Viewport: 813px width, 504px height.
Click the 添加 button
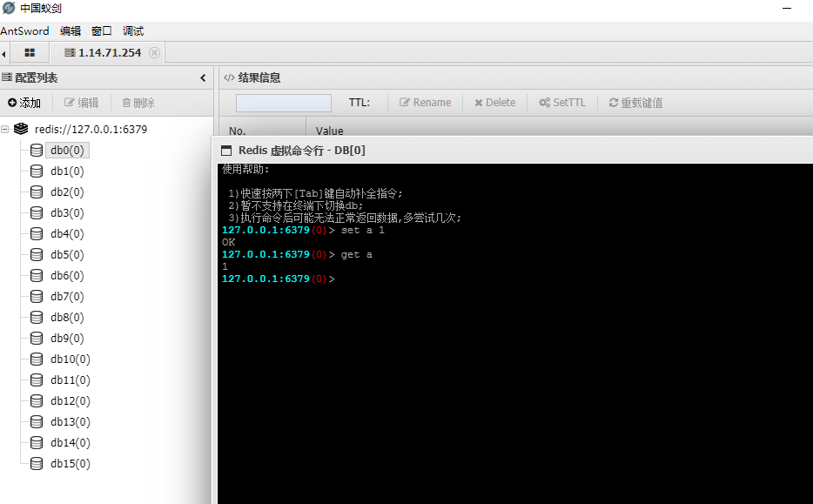[24, 103]
